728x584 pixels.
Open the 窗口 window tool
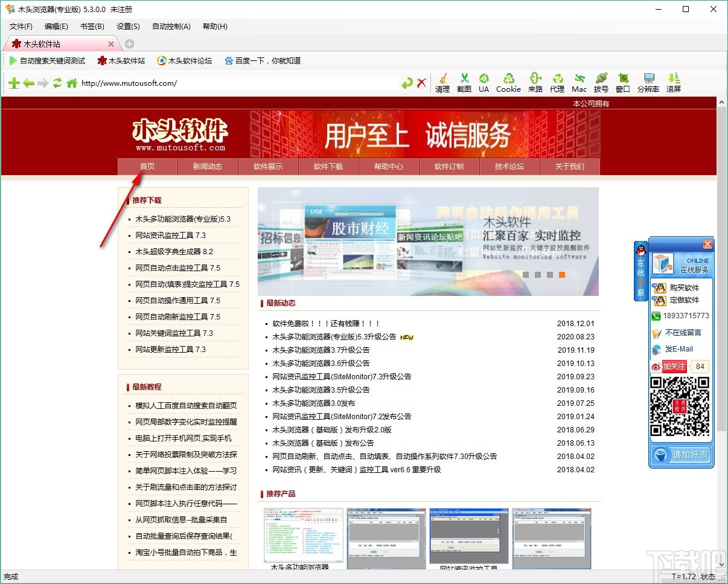point(623,83)
